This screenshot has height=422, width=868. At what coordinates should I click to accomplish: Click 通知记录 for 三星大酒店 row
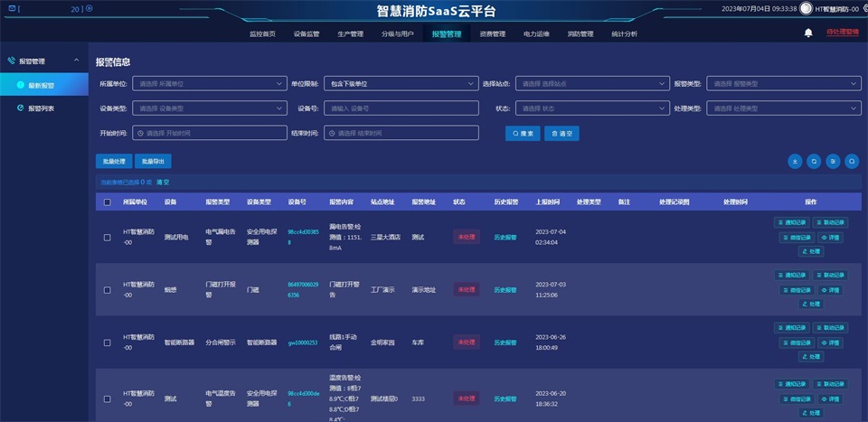point(792,223)
